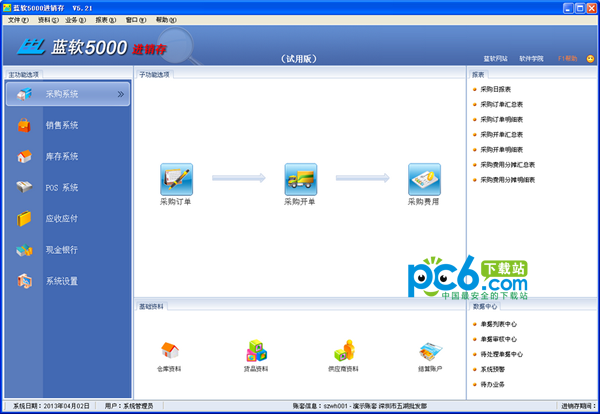Screen dimensions: 600x414
Task: Open the 软件学院 link
Action: point(531,59)
